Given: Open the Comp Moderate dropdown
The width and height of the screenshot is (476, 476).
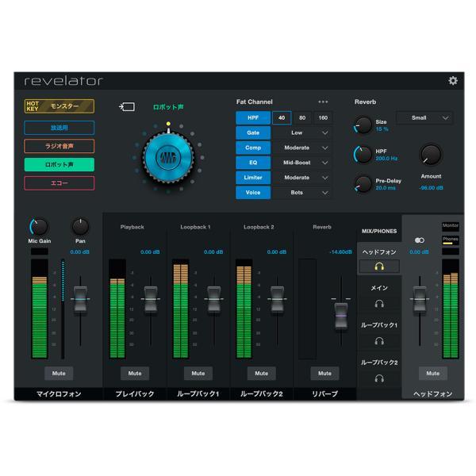Looking at the screenshot, I should 302,148.
